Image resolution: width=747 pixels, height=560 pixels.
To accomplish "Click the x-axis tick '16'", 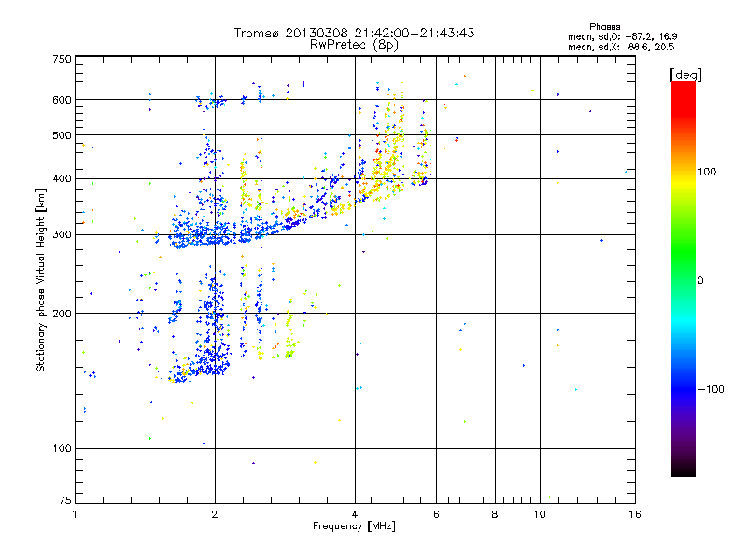I will click(635, 514).
